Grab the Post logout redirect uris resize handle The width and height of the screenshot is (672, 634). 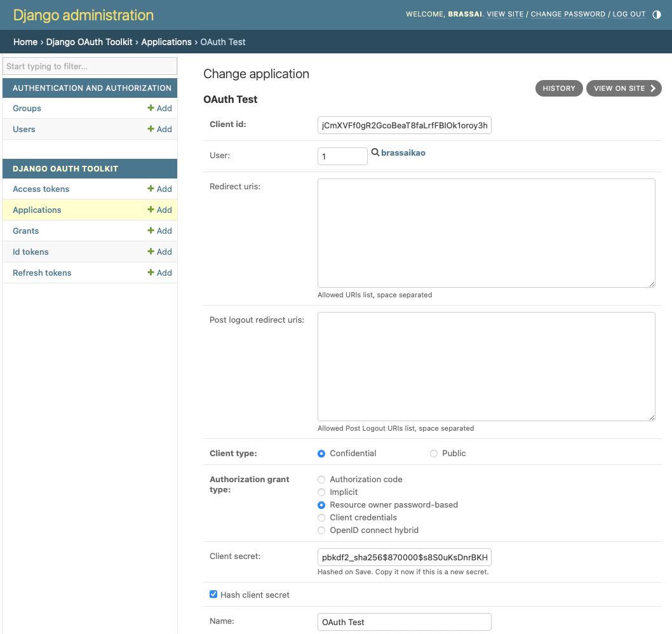652,417
